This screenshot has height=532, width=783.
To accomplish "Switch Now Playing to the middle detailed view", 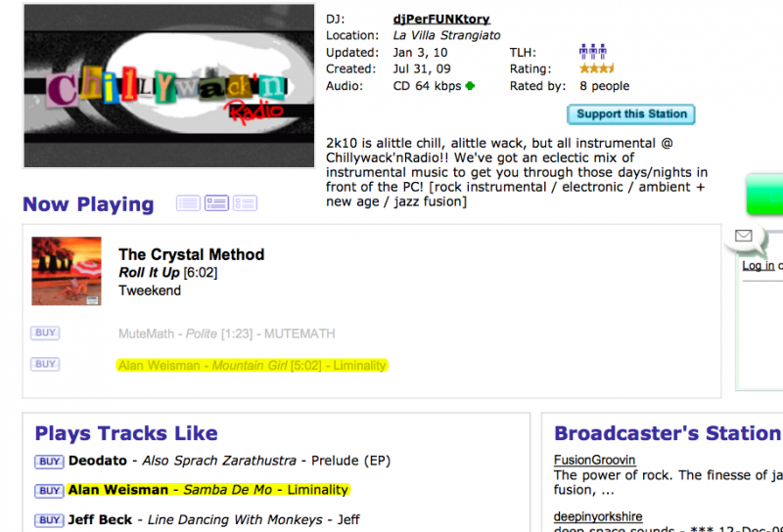I will click(216, 203).
